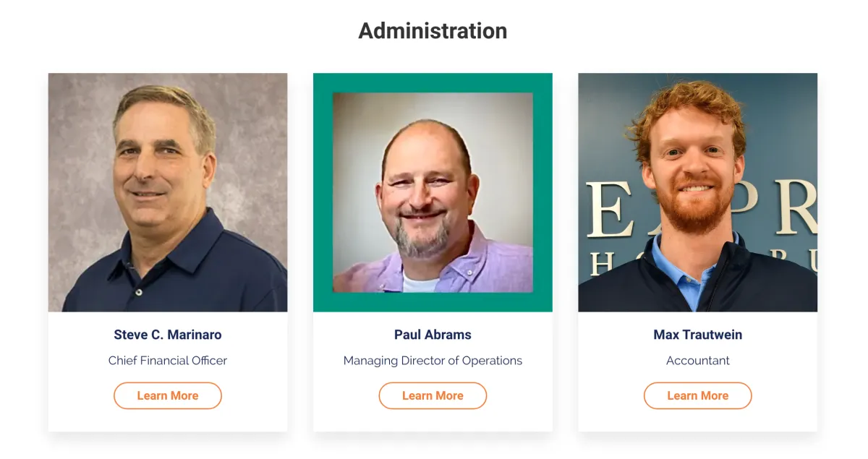Click the Chief Financial Officer title text
Viewport: 868px width, 459px height.
(x=168, y=360)
